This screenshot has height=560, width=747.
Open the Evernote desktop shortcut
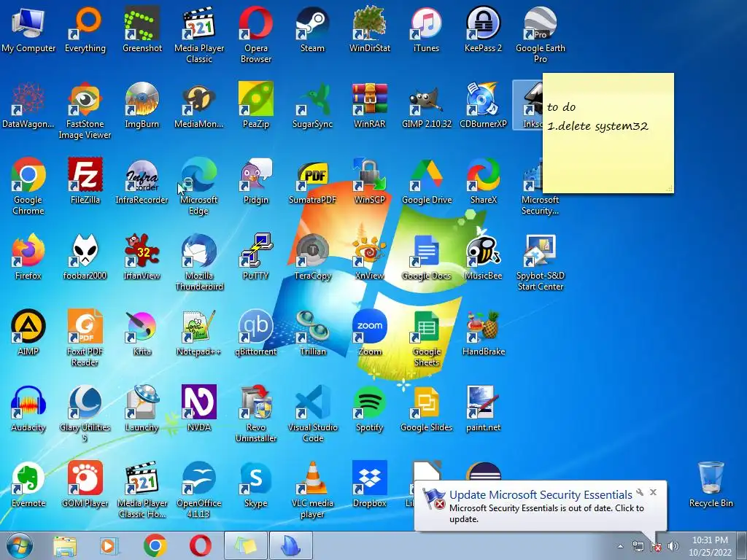[28, 484]
